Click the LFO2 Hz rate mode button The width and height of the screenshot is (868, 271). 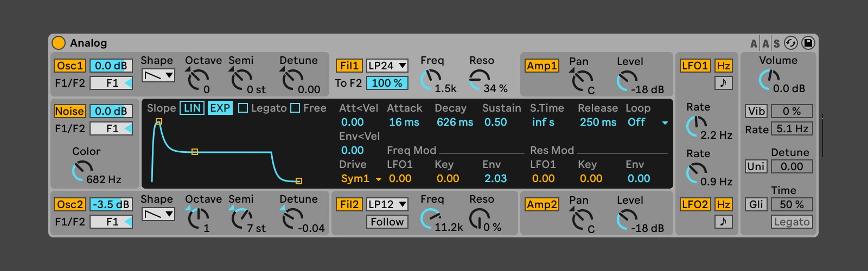point(723,204)
